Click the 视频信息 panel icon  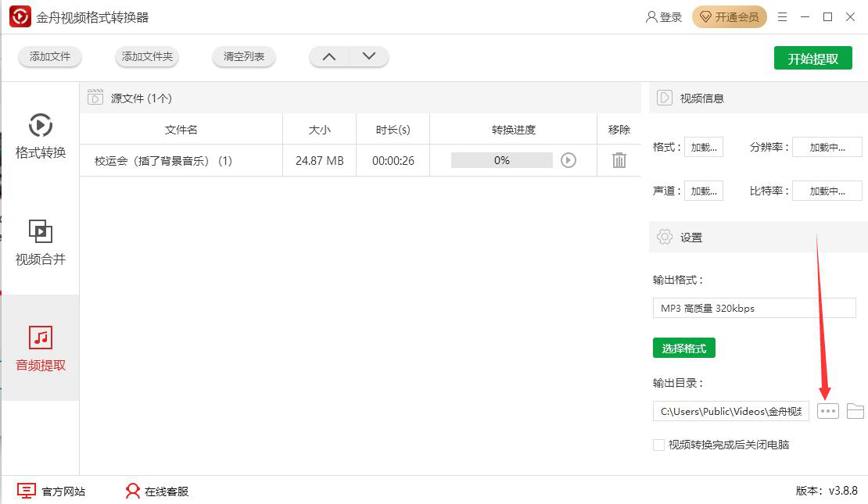pos(664,98)
